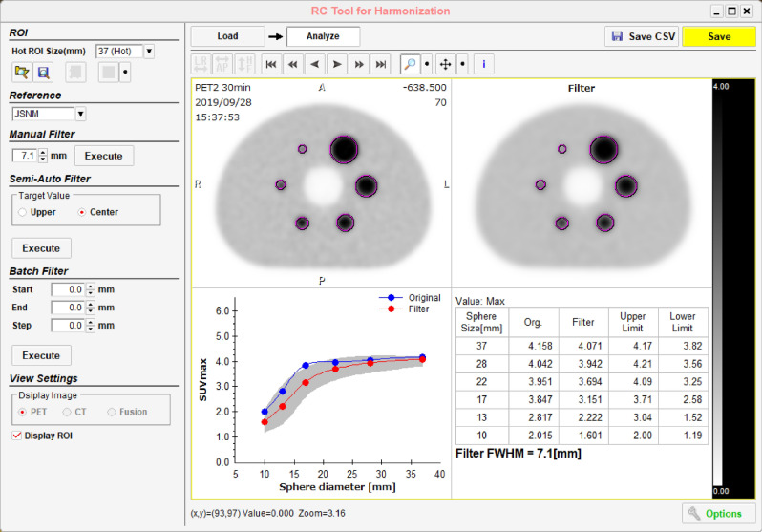Screen dimensions: 762x532
Task: Jump to first slice
Action: (x=271, y=64)
